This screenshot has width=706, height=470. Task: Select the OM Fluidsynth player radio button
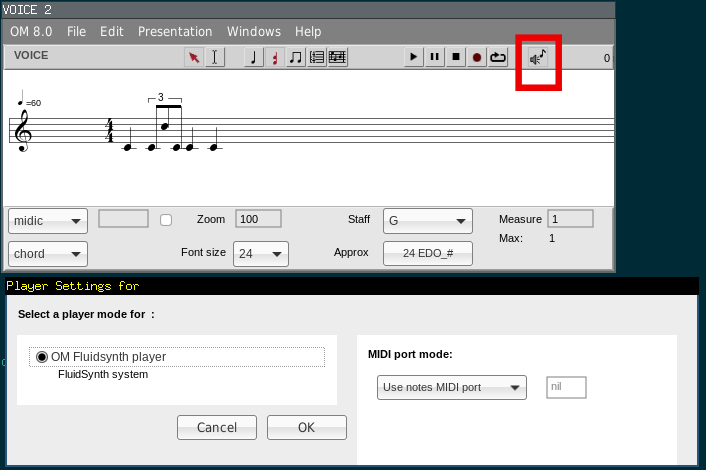coord(42,357)
